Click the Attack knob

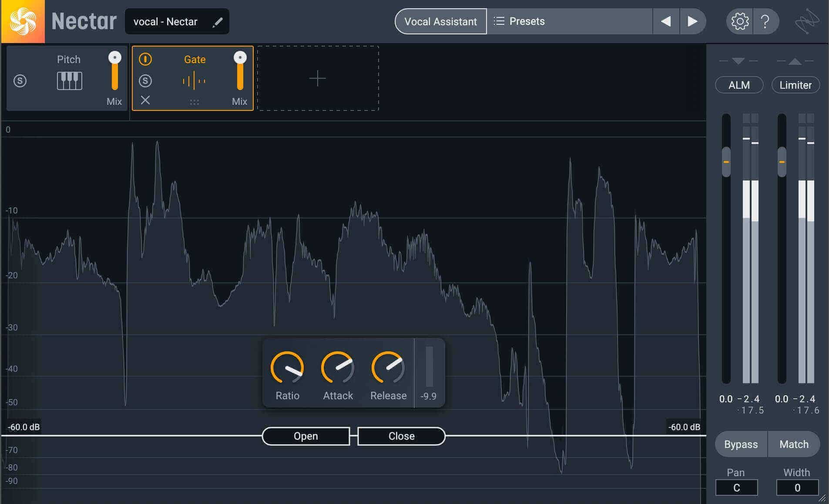click(x=338, y=368)
